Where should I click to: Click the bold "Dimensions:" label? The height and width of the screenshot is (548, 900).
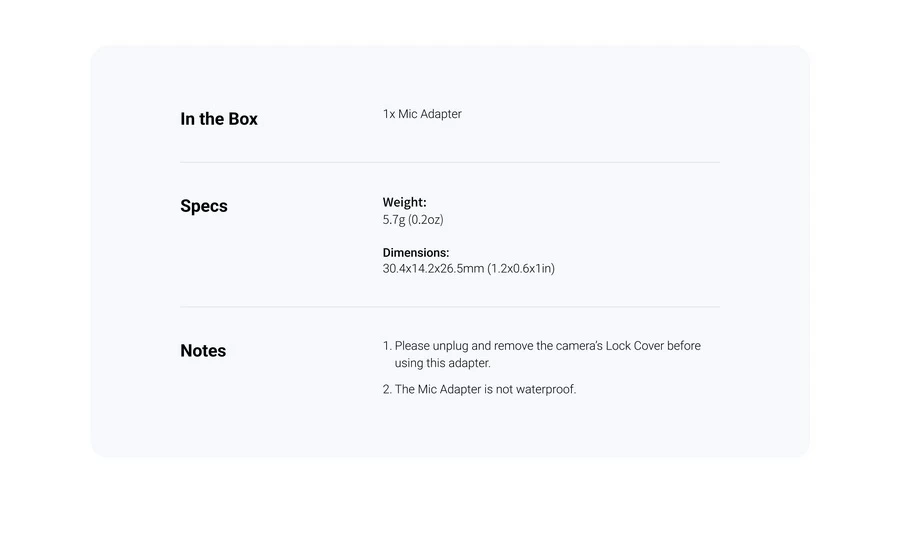(x=416, y=253)
